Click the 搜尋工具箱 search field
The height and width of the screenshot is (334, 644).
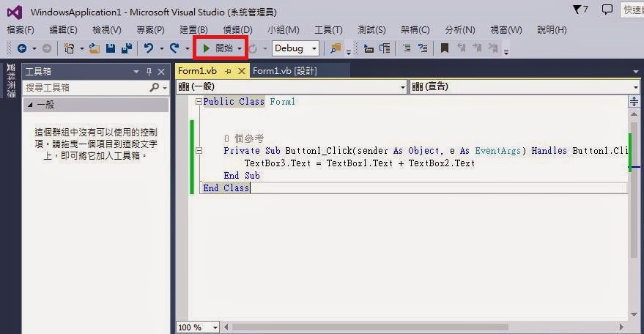(x=86, y=87)
